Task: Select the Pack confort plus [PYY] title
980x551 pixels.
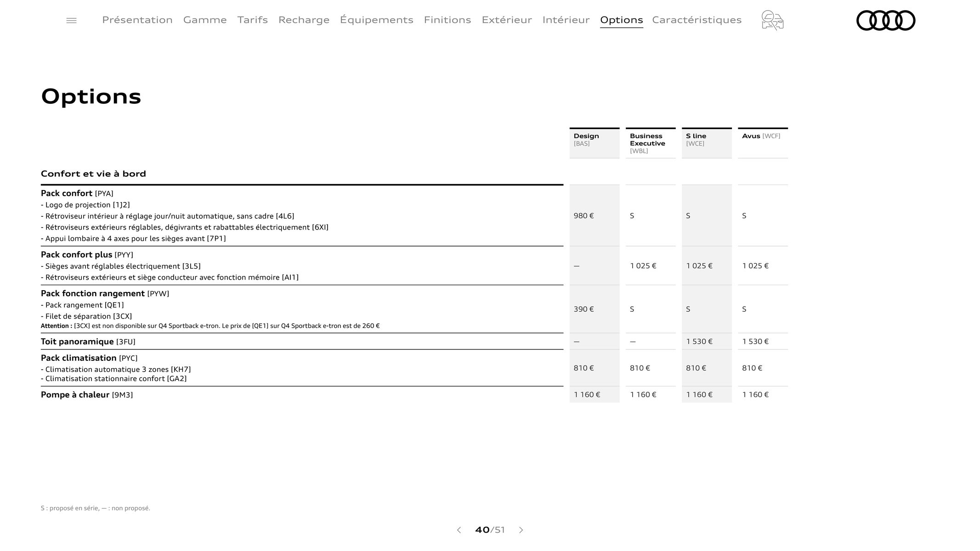Action: (87, 255)
